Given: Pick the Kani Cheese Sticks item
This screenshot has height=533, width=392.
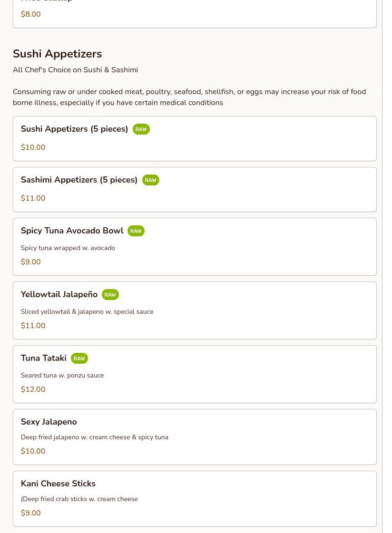Looking at the screenshot, I should tap(58, 484).
